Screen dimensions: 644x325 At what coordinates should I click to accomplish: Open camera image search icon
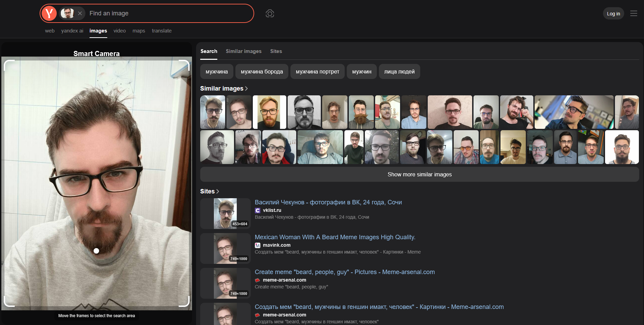[x=270, y=13]
